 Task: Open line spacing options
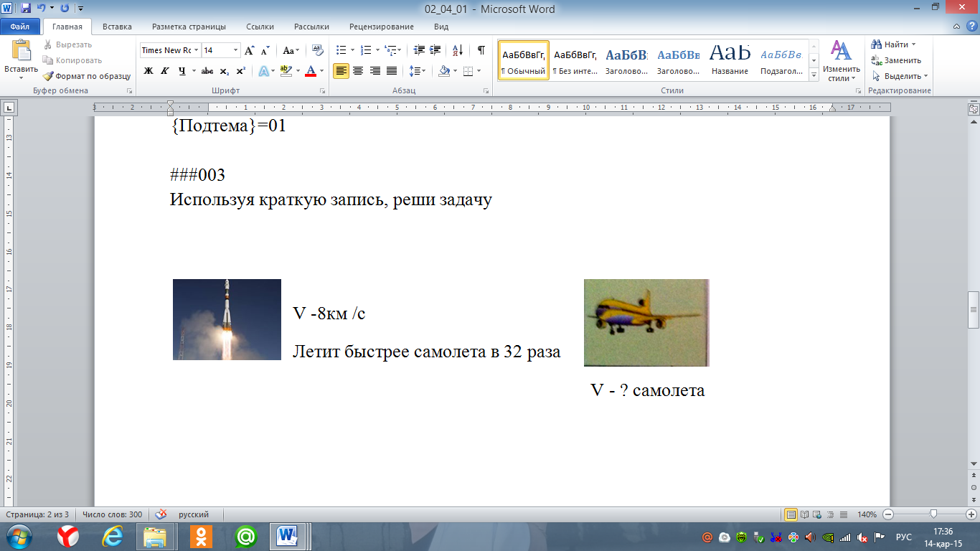click(417, 70)
